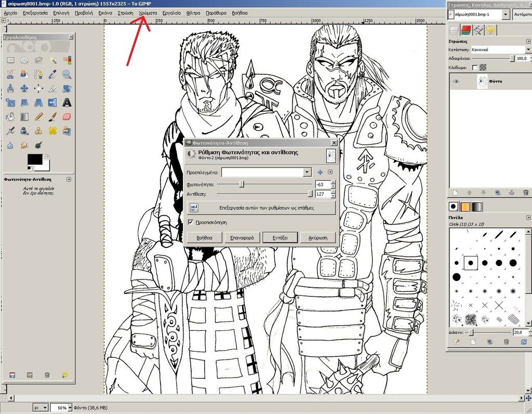The width and height of the screenshot is (532, 414).
Task: Select the Move tool
Action: click(24, 89)
